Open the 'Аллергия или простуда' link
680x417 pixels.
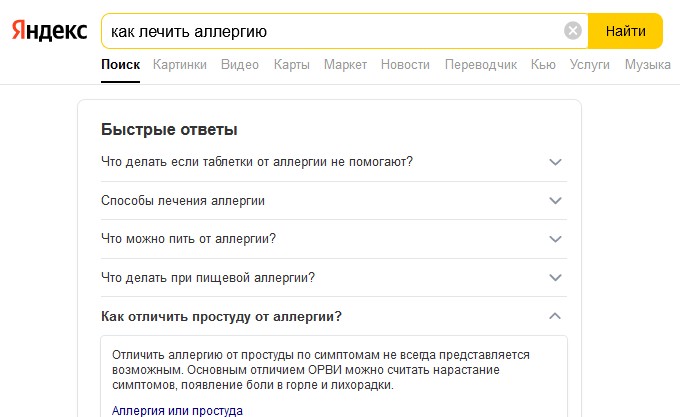tap(177, 410)
